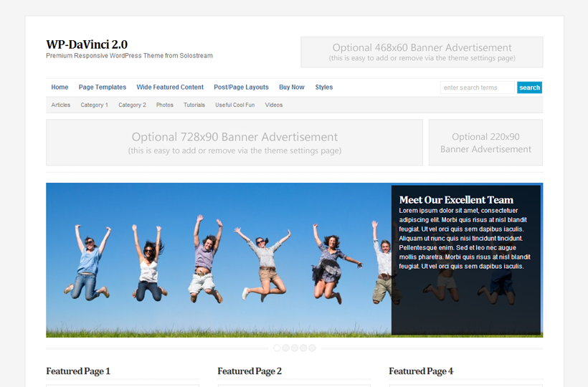Open the Styles menu item

point(324,87)
